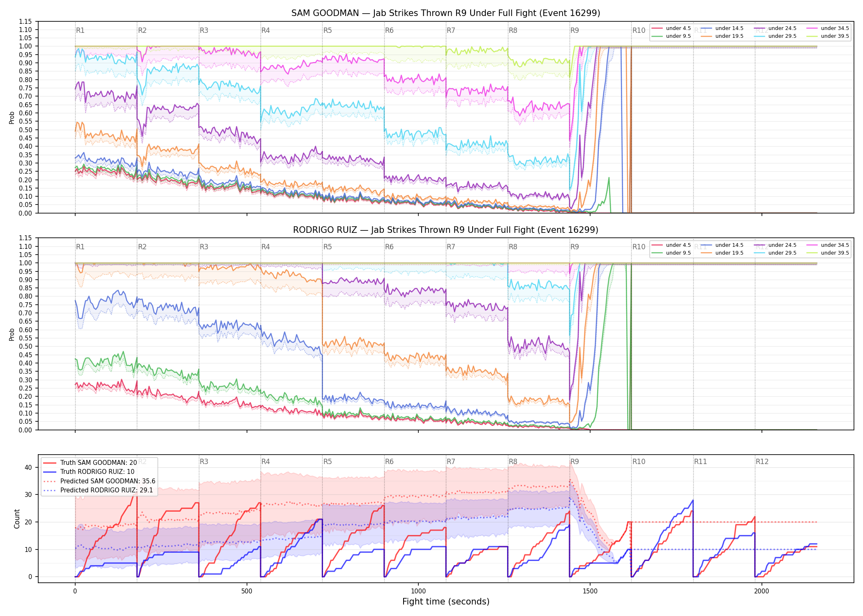Click the R5 round label in Sam Goodman chart
This screenshot has width=863, height=616.
328,30
